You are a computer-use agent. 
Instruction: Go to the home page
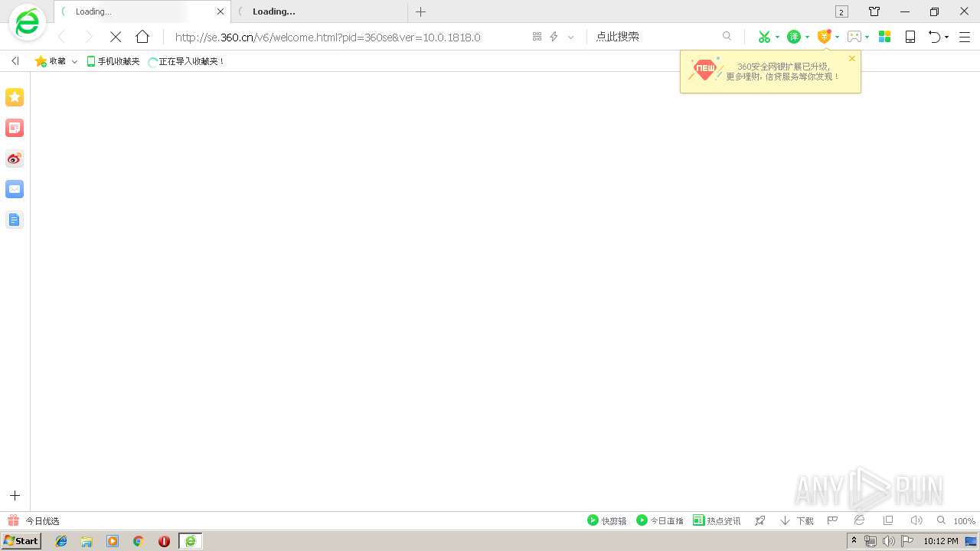pyautogui.click(x=142, y=37)
